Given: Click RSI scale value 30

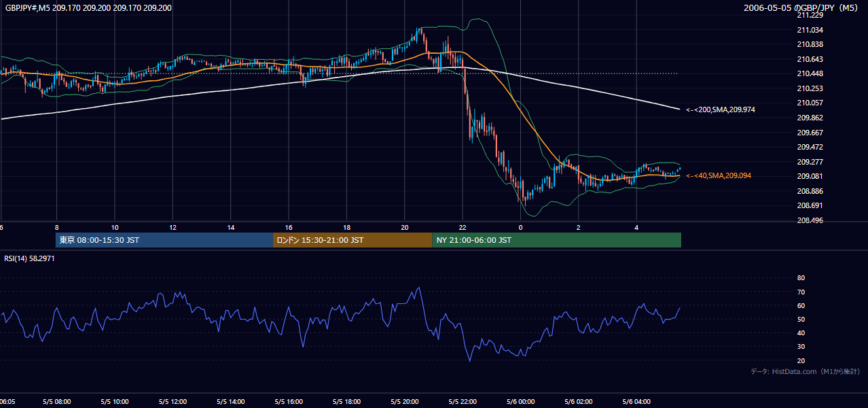Looking at the screenshot, I should 801,347.
